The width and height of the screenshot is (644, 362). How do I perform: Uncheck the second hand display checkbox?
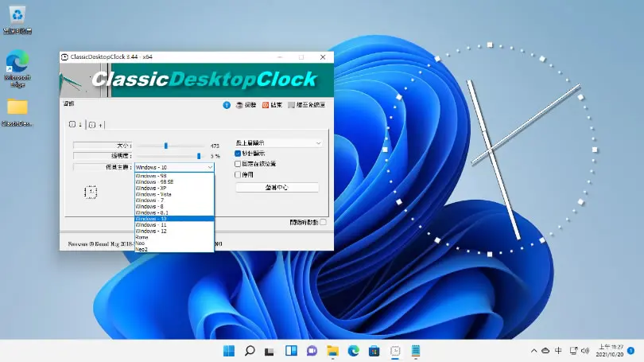[x=238, y=154]
